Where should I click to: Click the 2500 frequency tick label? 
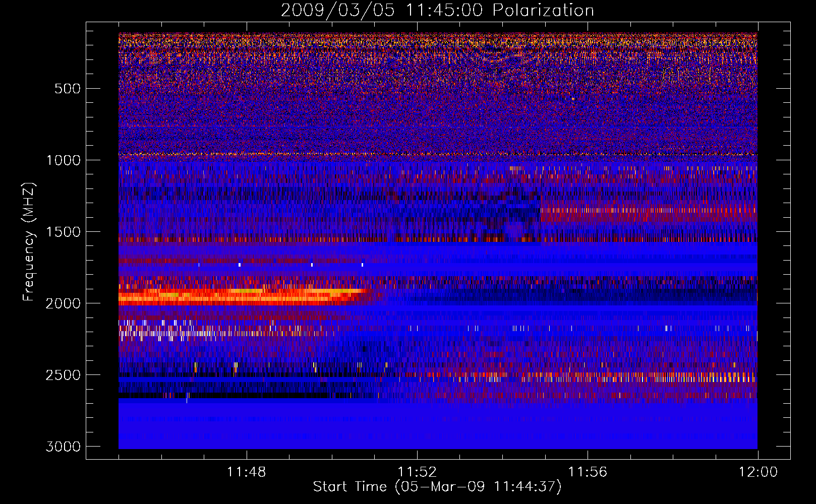coord(64,375)
